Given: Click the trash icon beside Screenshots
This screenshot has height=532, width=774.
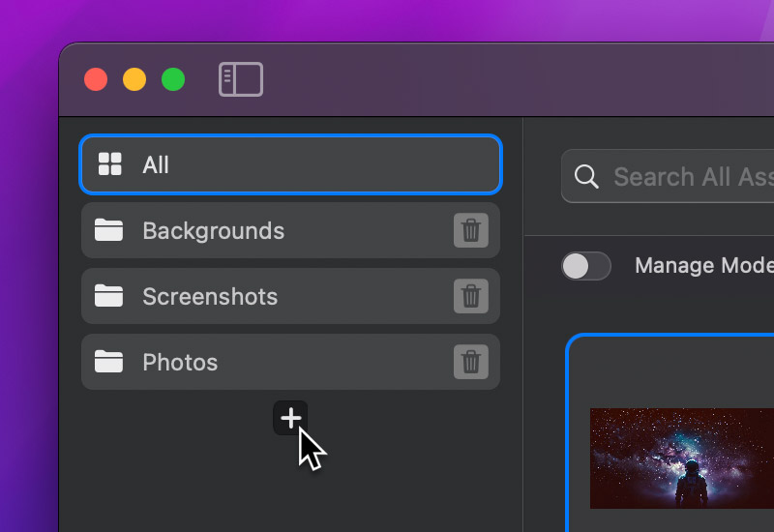Looking at the screenshot, I should pos(470,297).
